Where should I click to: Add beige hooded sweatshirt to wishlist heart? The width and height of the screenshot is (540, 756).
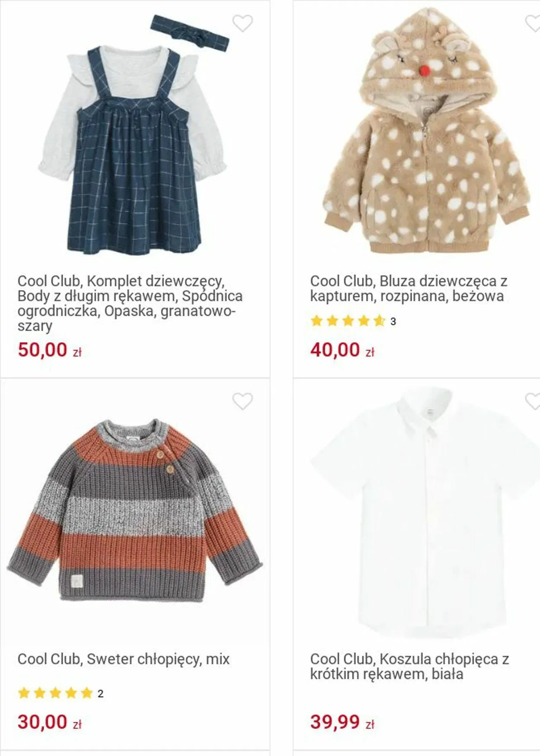533,23
